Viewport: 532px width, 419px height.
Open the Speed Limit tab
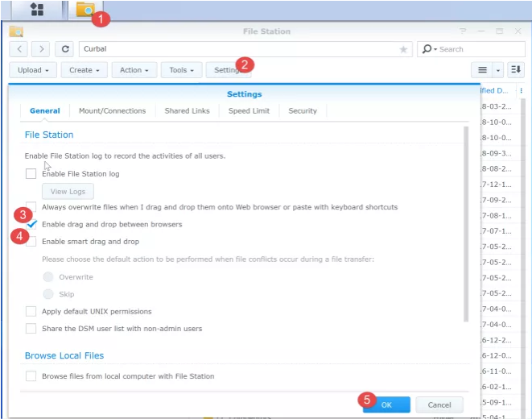point(249,110)
